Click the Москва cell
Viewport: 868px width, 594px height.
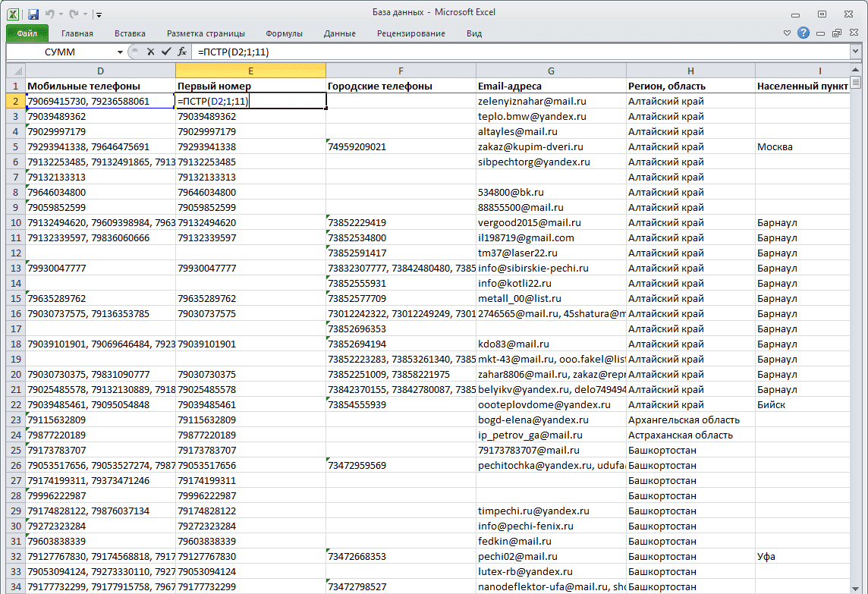pyautogui.click(x=803, y=146)
